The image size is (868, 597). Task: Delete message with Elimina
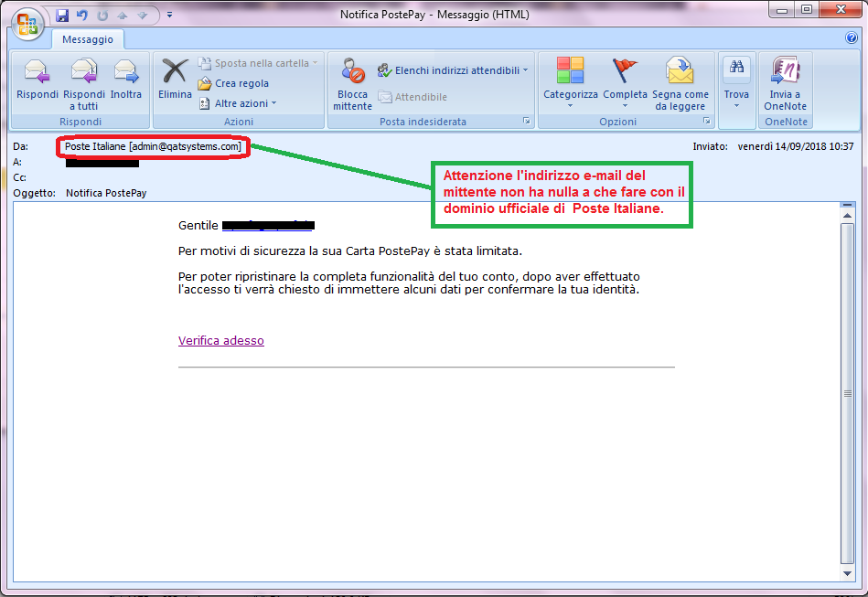coord(175,80)
